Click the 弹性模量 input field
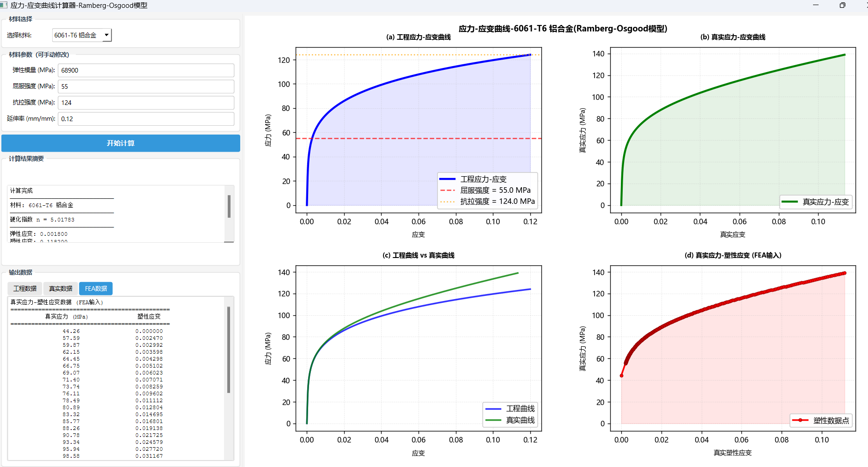 pos(146,70)
